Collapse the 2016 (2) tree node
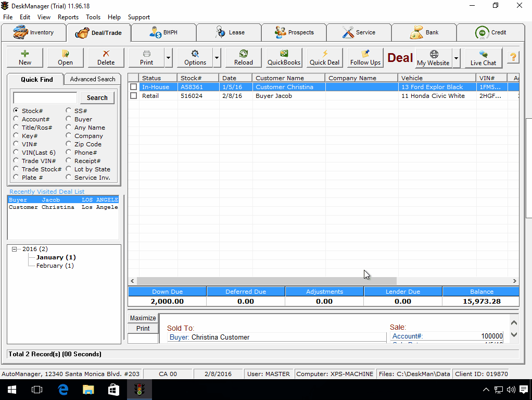This screenshot has width=532, height=400. click(14, 249)
